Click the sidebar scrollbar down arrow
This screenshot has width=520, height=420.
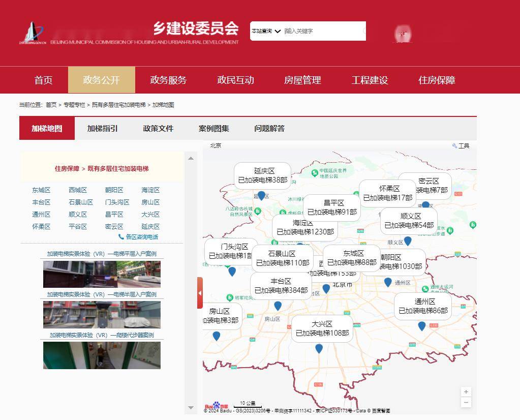click(190, 407)
